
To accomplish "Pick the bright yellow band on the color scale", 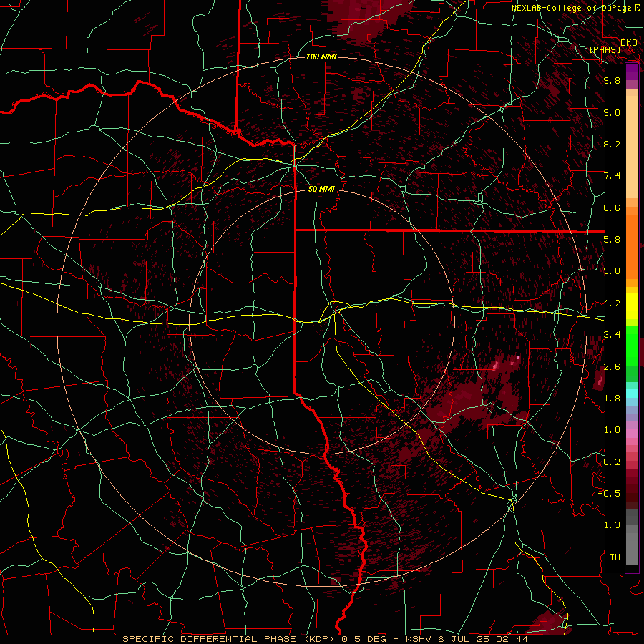I will pos(632,306).
